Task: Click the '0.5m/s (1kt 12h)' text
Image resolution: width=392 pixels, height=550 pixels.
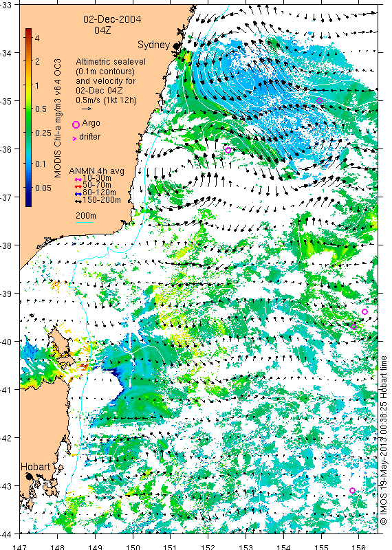Action: [x=106, y=100]
